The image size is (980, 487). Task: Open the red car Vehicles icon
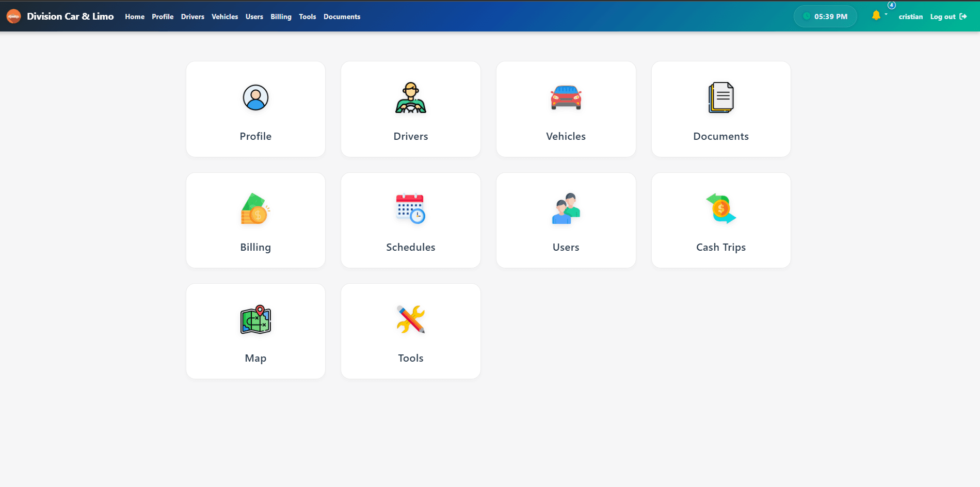tap(566, 98)
